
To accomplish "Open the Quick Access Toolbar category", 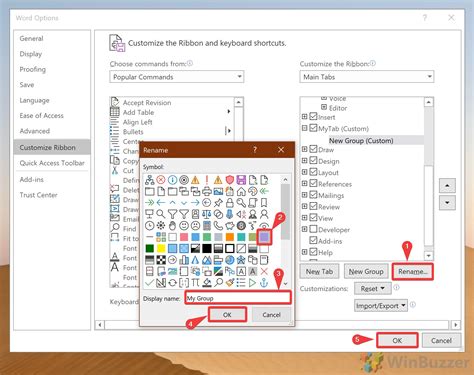I will click(x=52, y=163).
